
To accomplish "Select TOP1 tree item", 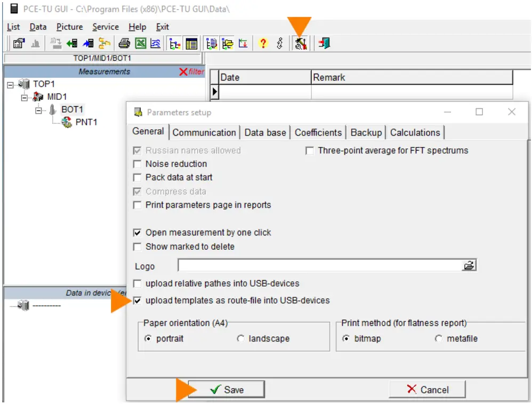I will [44, 84].
